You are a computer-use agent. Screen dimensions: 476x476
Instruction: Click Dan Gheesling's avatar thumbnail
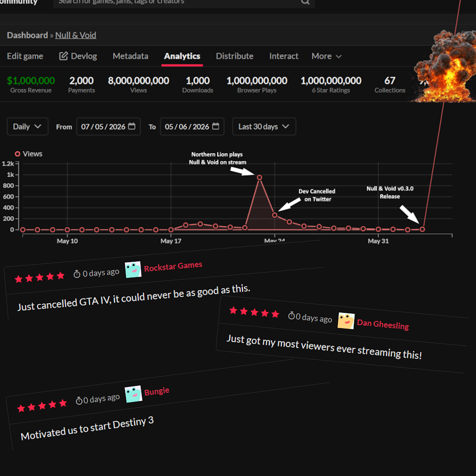coord(346,321)
